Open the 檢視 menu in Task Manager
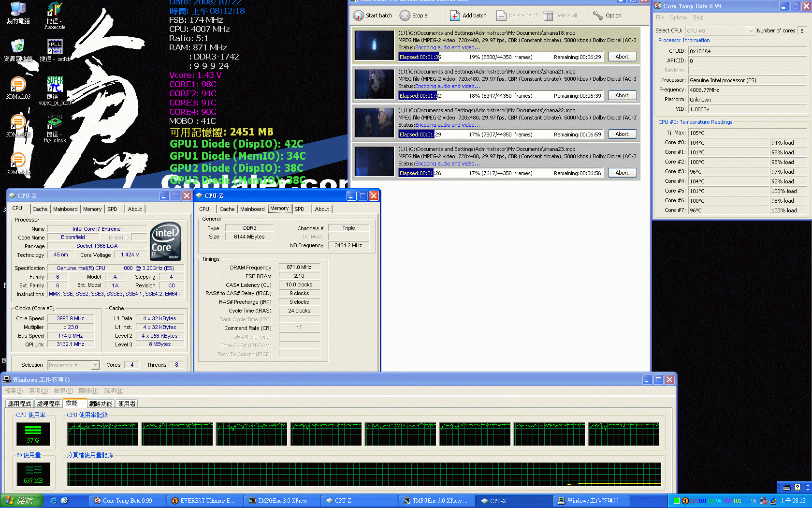 pyautogui.click(x=63, y=391)
